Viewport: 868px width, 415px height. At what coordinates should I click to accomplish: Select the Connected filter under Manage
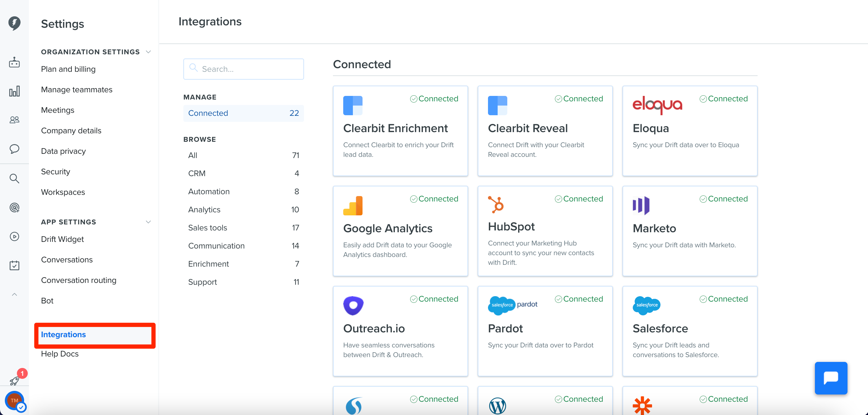[208, 113]
